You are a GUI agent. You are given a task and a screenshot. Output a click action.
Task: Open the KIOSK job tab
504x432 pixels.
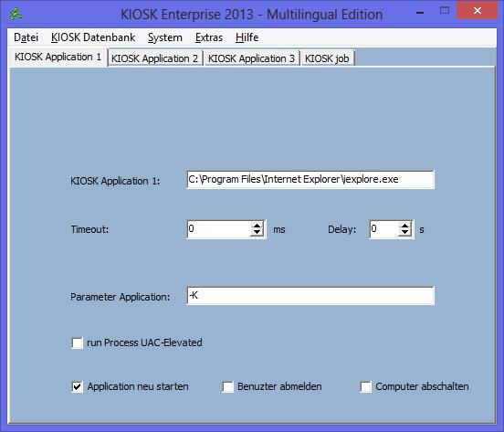tap(327, 58)
